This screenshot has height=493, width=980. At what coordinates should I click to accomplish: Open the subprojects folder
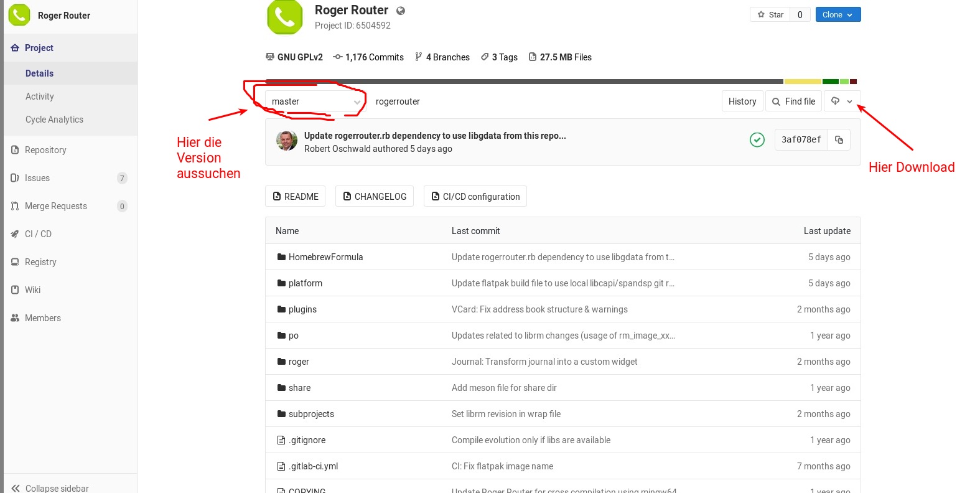(311, 414)
